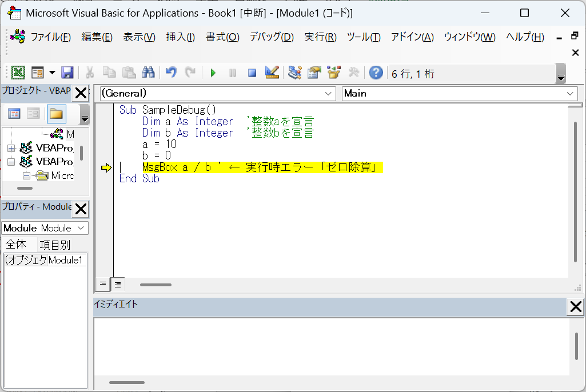This screenshot has height=392, width=586.
Task: Open Find with the binoculars icon
Action: [149, 73]
